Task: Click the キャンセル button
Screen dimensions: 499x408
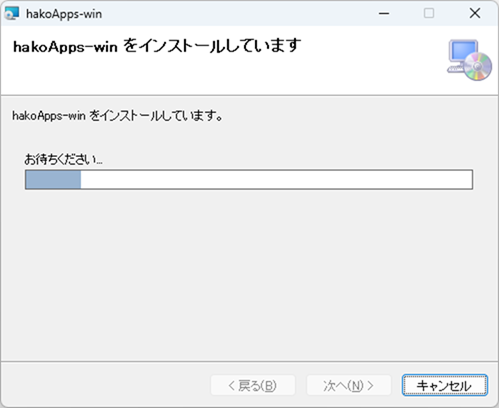Action: pyautogui.click(x=445, y=385)
